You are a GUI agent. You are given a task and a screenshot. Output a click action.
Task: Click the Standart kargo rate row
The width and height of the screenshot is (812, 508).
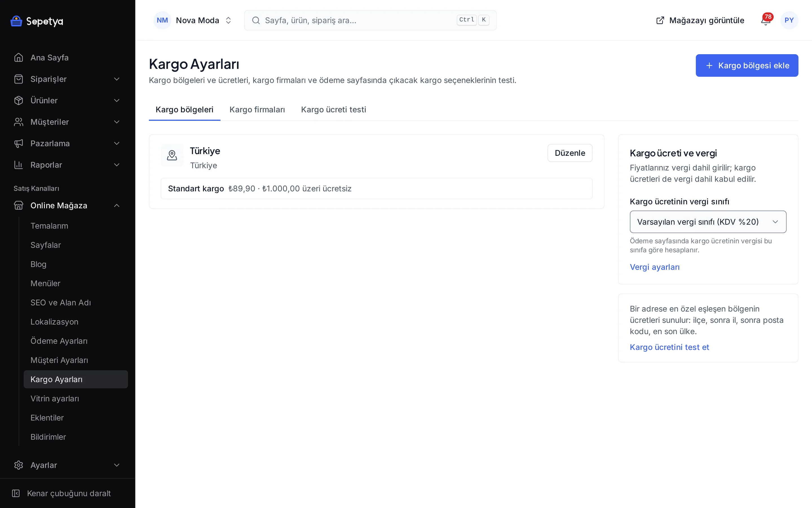(376, 189)
